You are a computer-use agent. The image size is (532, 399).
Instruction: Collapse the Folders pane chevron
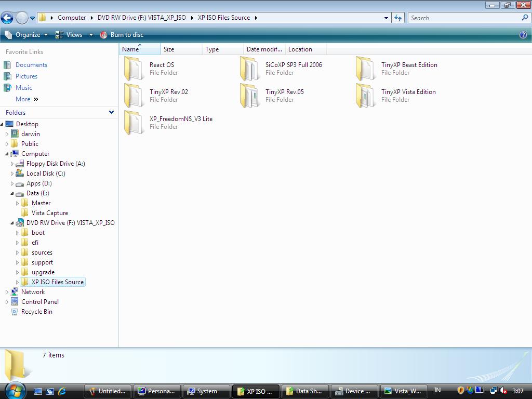click(111, 112)
